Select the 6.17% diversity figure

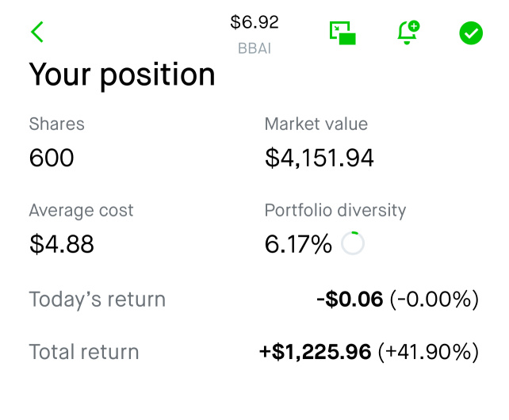298,244
